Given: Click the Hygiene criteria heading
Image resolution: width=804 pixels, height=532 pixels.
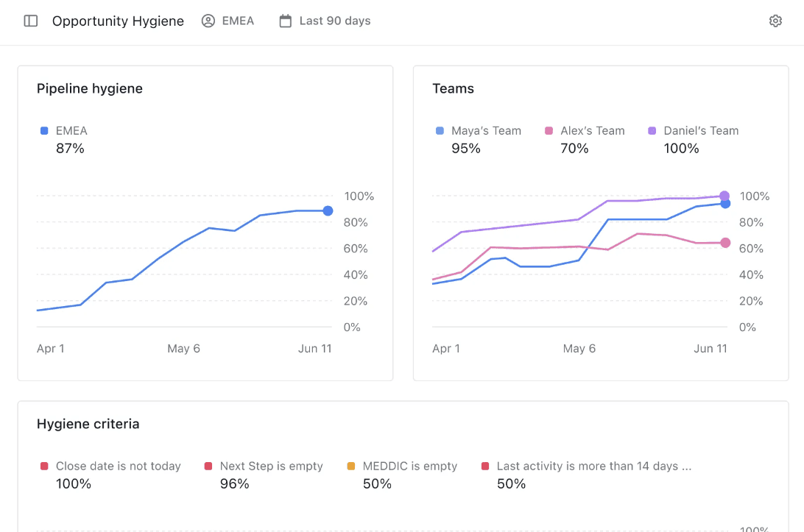Looking at the screenshot, I should [88, 424].
